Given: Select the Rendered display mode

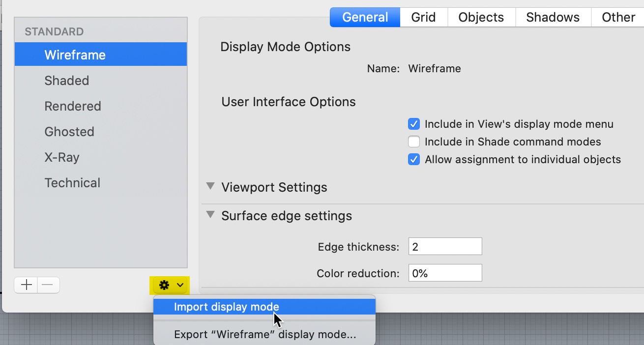Looking at the screenshot, I should [x=101, y=106].
